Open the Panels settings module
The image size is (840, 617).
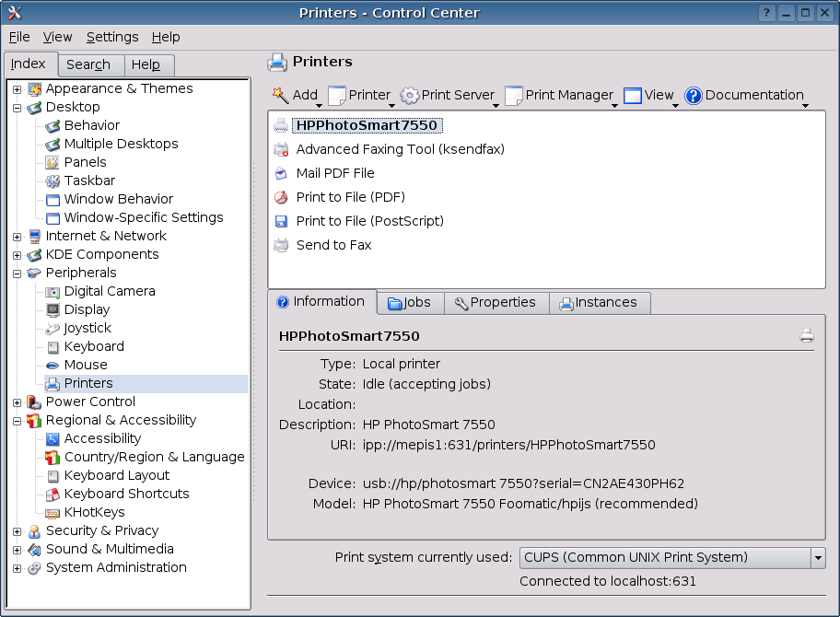85,162
